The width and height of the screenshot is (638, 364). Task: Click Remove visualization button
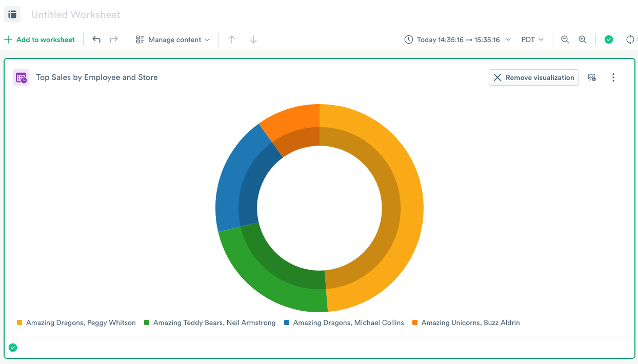pos(534,77)
